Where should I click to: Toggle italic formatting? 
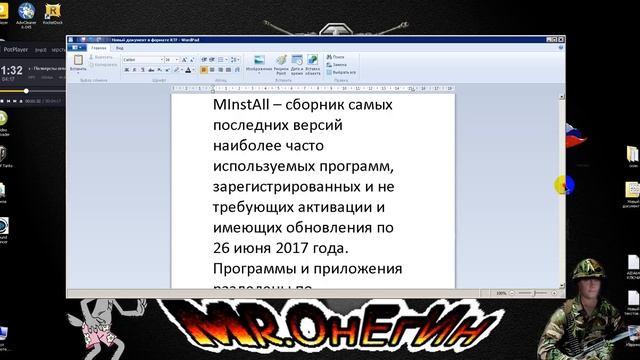point(134,70)
